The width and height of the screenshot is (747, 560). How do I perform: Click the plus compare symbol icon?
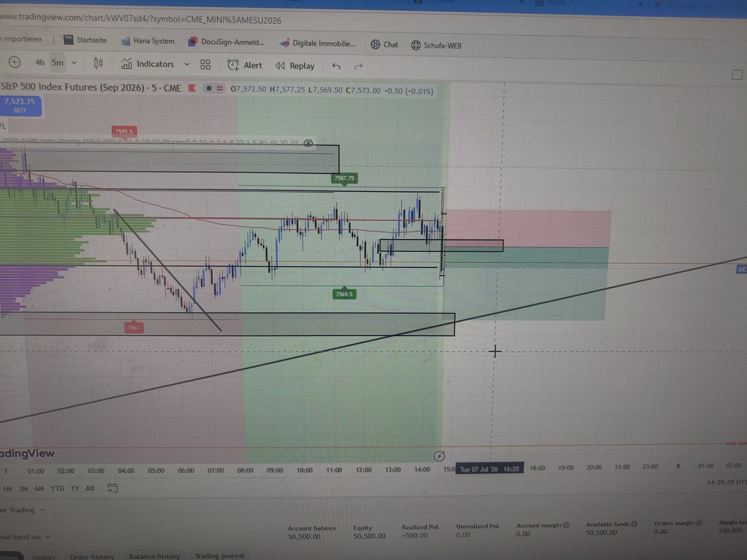pos(14,62)
